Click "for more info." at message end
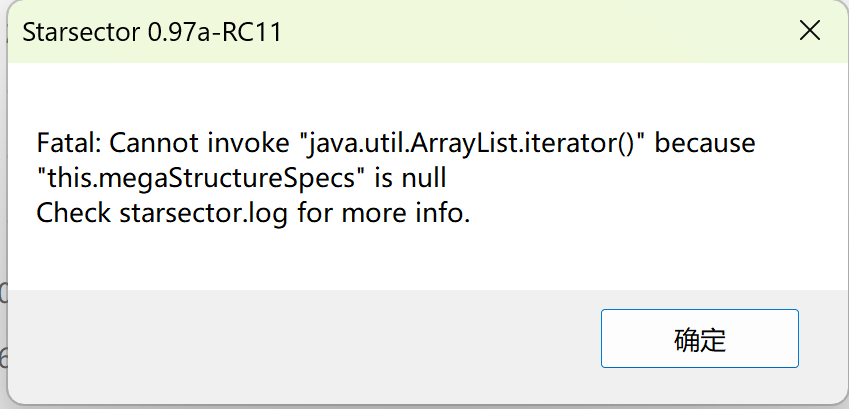Viewport: 849px width, 409px height. coord(383,213)
